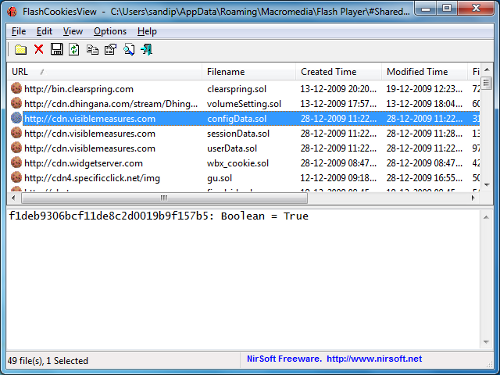Screen dimensions: 500x375
Task: Click the cookie icon for configData.sol row
Action: pos(16,118)
